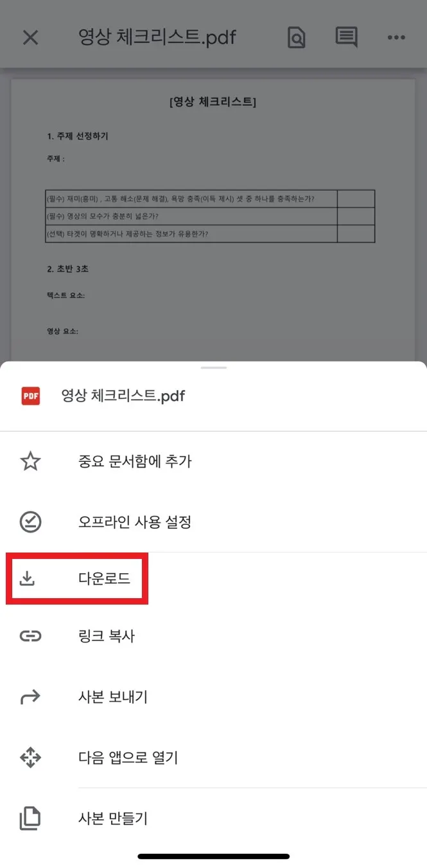
Task: Click the download arrow icon
Action: (26, 579)
